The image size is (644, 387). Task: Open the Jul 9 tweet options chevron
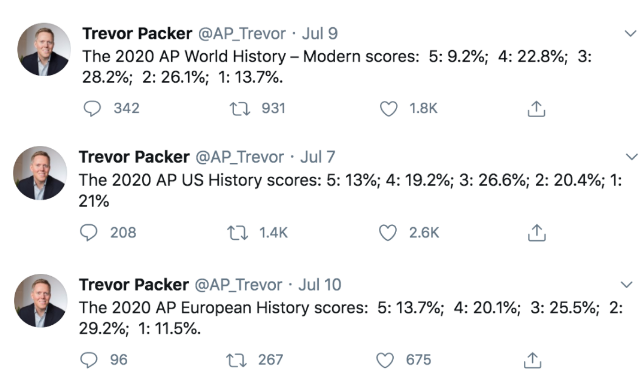pos(630,33)
